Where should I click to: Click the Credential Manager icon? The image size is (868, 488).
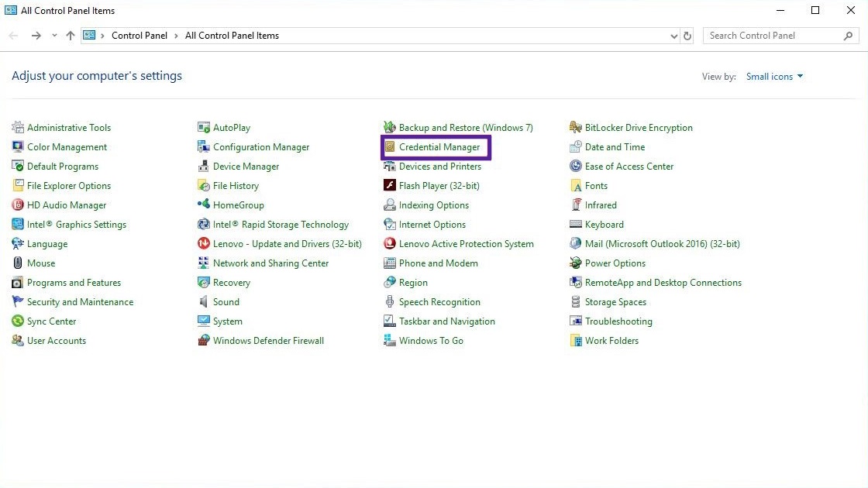tap(391, 147)
